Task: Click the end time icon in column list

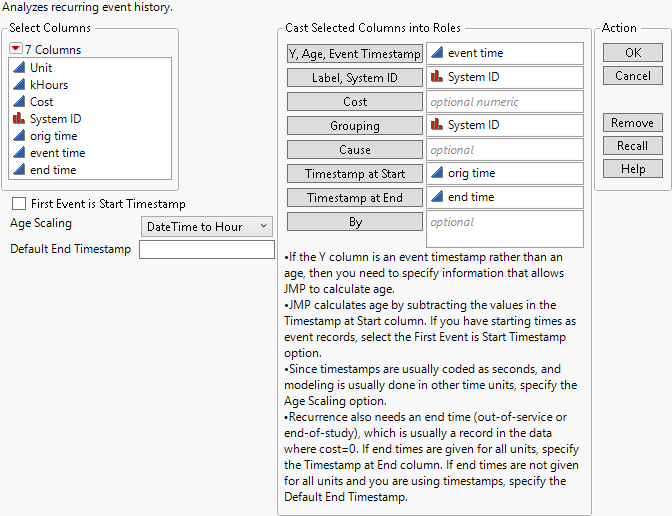Action: (18, 170)
